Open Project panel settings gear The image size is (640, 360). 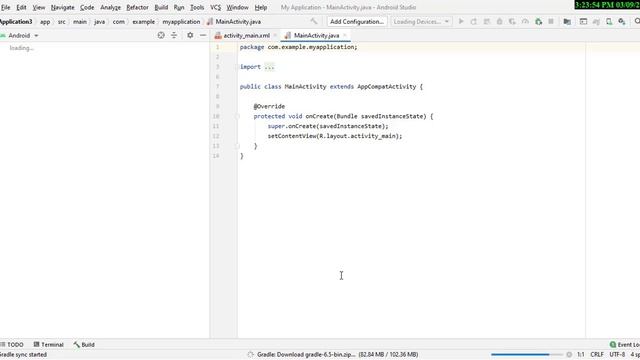(190, 36)
